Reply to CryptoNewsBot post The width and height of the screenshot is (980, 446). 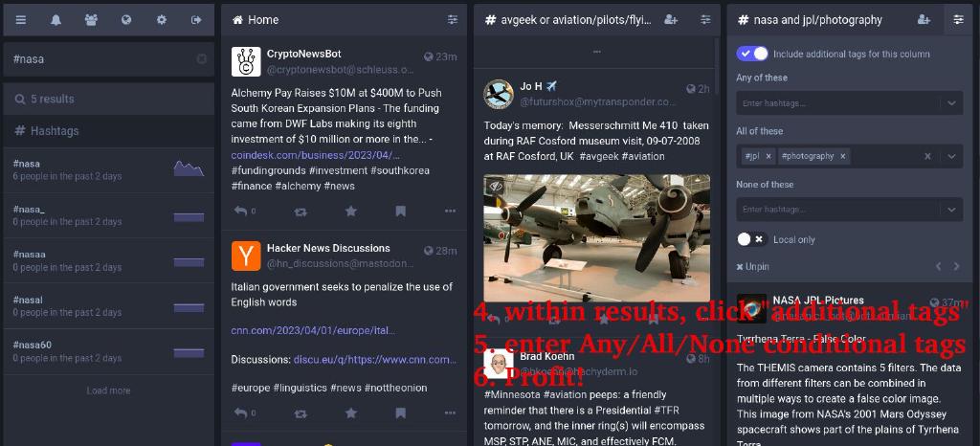(x=240, y=212)
